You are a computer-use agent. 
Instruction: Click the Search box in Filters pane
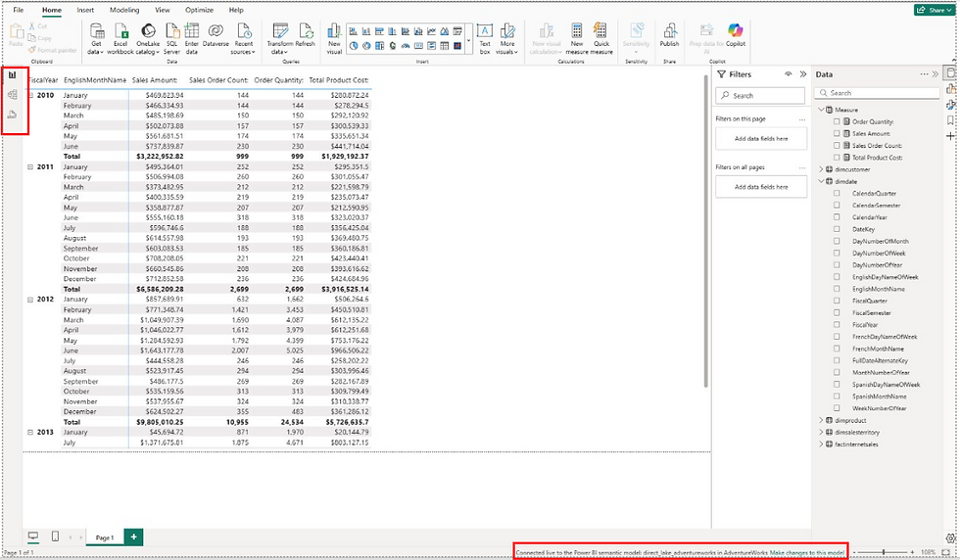coord(760,96)
